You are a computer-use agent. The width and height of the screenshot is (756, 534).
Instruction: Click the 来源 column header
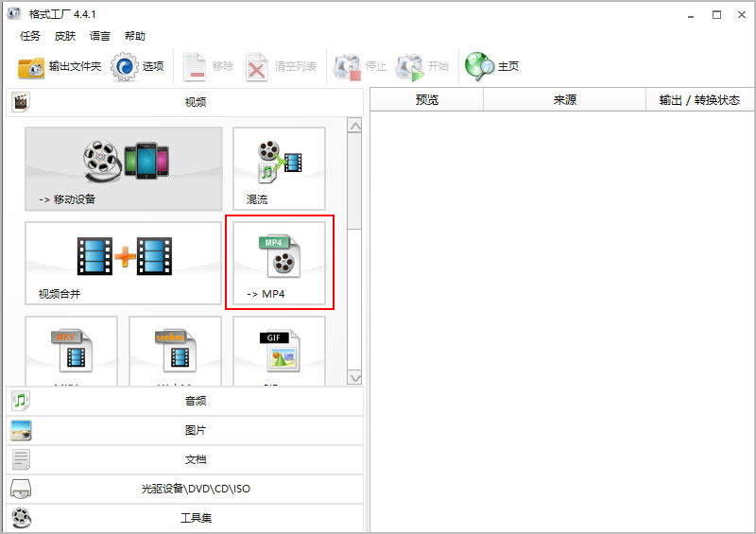pos(564,100)
